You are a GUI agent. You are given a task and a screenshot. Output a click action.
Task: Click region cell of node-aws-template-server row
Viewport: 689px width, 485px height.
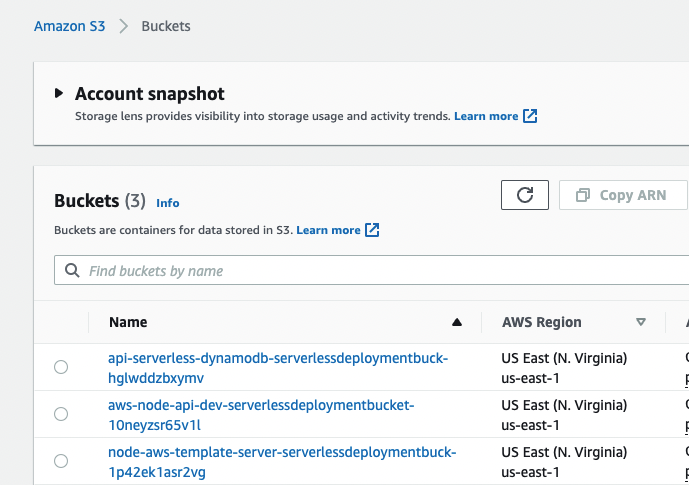click(x=564, y=462)
